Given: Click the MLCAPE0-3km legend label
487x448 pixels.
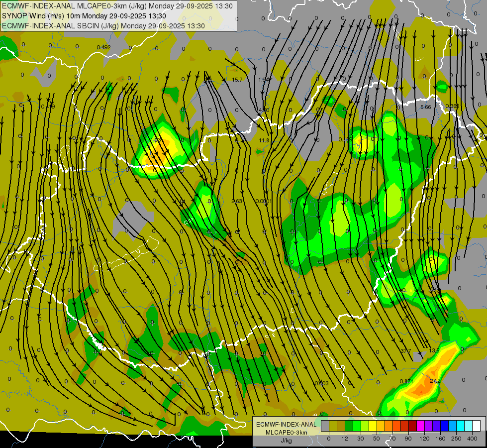Looking at the screenshot, I should [x=286, y=433].
